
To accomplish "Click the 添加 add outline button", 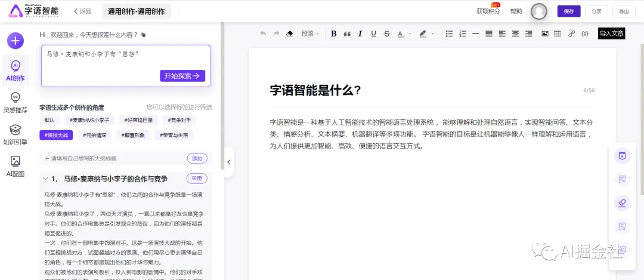I will tap(197, 158).
